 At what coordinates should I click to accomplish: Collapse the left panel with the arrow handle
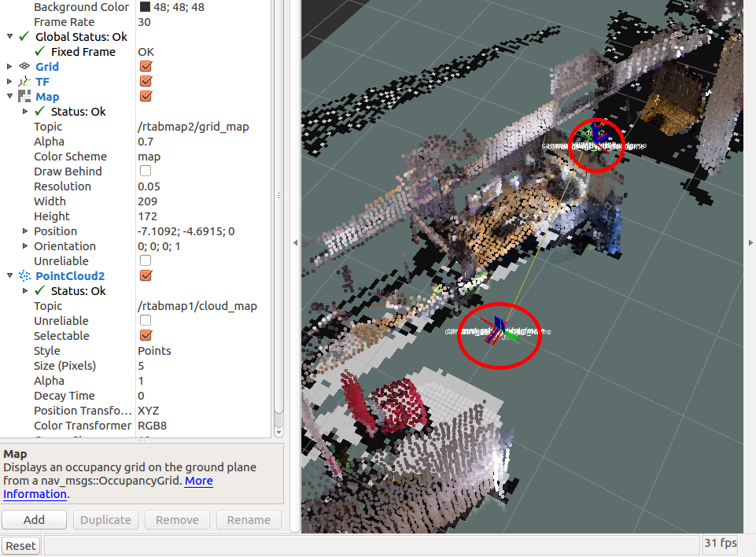tap(295, 243)
